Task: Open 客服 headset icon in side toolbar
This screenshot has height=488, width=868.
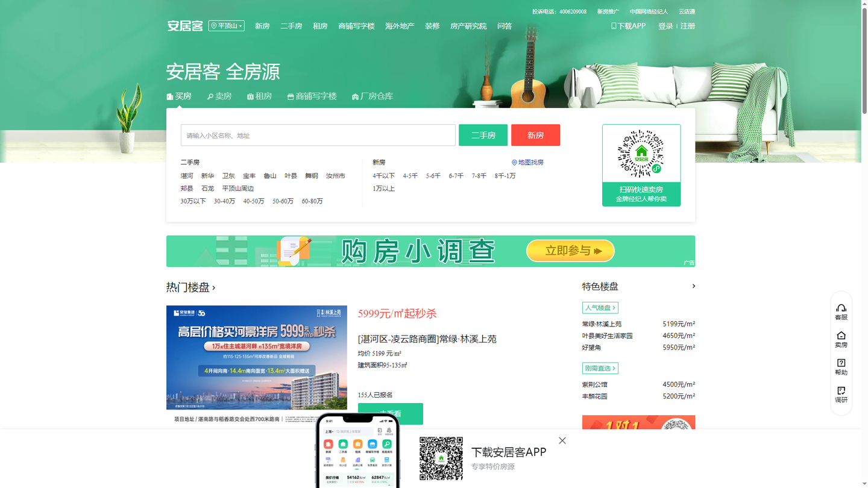Action: 841,312
